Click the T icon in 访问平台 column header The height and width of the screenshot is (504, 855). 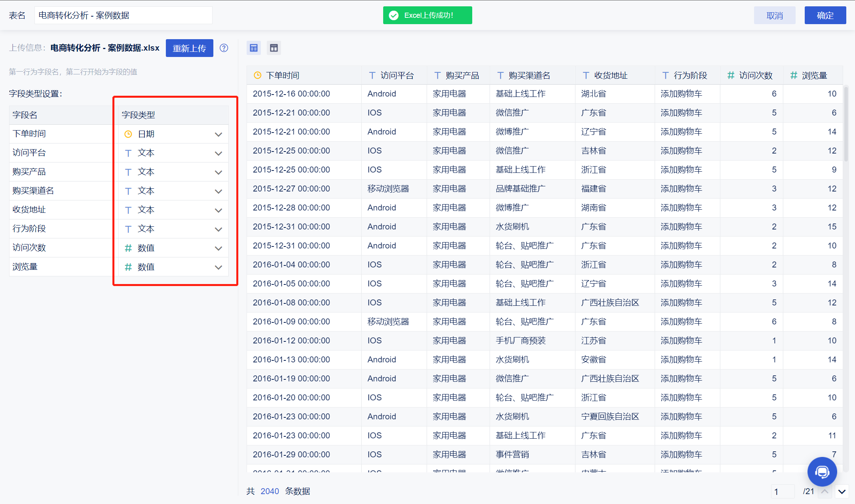[x=372, y=75]
